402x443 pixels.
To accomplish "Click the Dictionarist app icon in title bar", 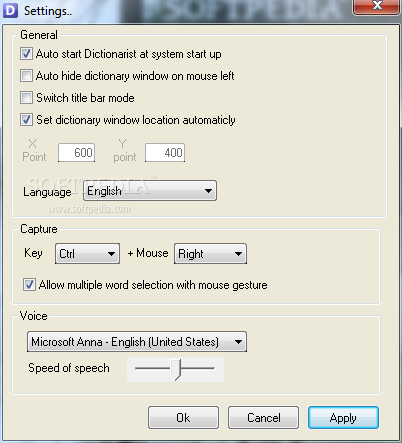I will coord(10,10).
